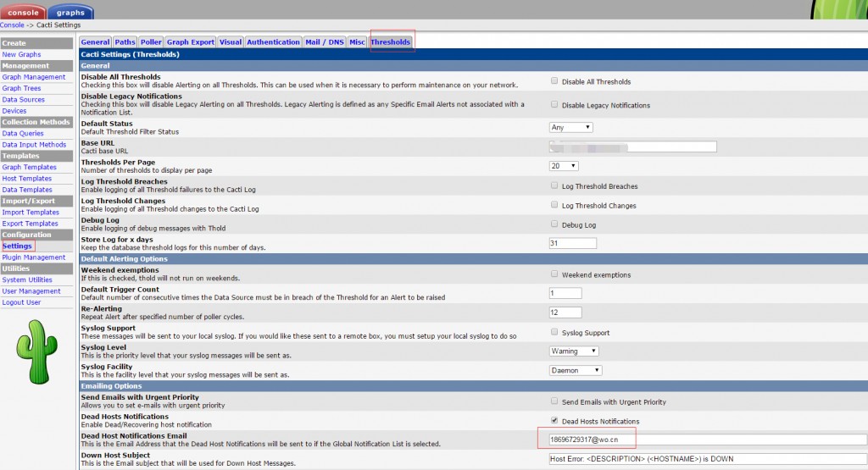
Task: Uncheck Dead Hosts Notifications checkbox
Action: [554, 420]
